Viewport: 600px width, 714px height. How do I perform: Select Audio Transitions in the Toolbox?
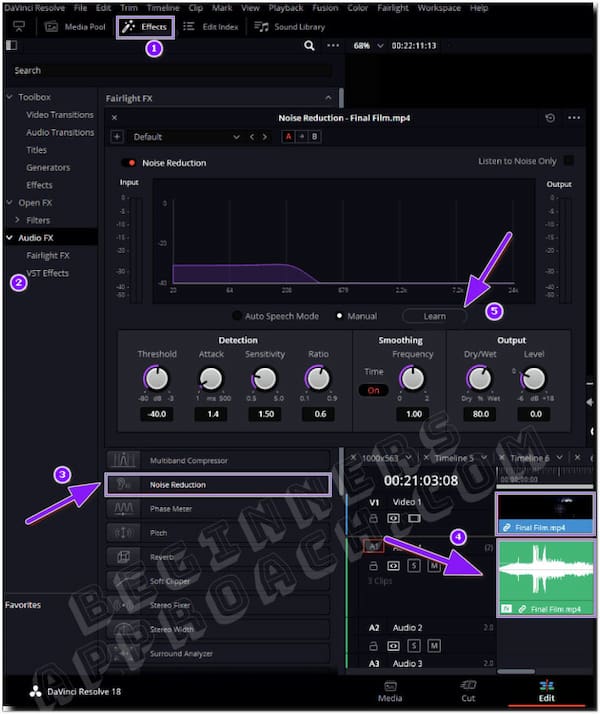[60, 133]
